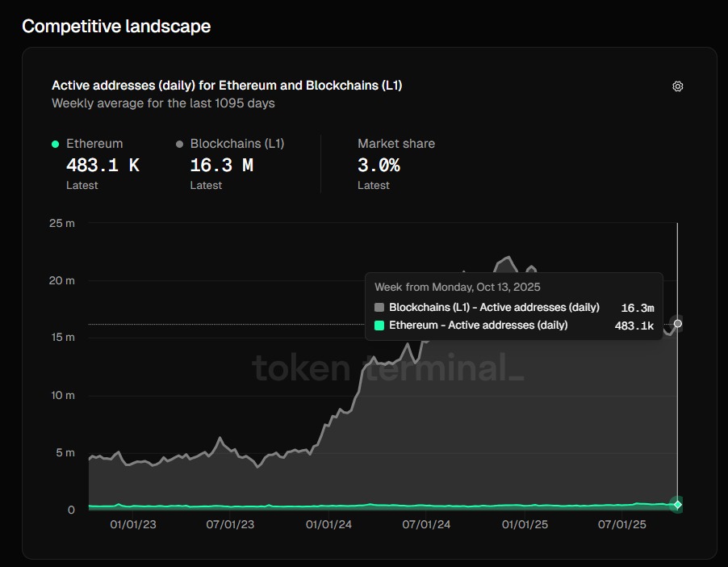This screenshot has width=728, height=567.
Task: Click the 483.1 K latest value
Action: 103,165
